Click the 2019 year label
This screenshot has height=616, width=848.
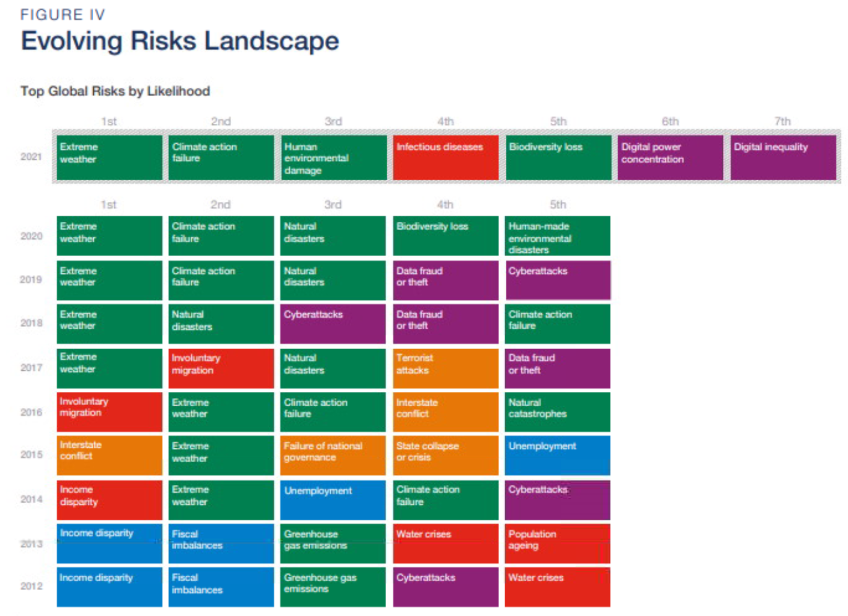point(31,280)
